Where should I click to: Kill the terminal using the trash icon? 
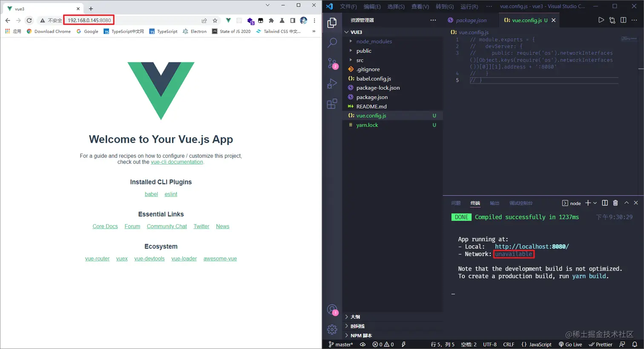[x=615, y=203]
